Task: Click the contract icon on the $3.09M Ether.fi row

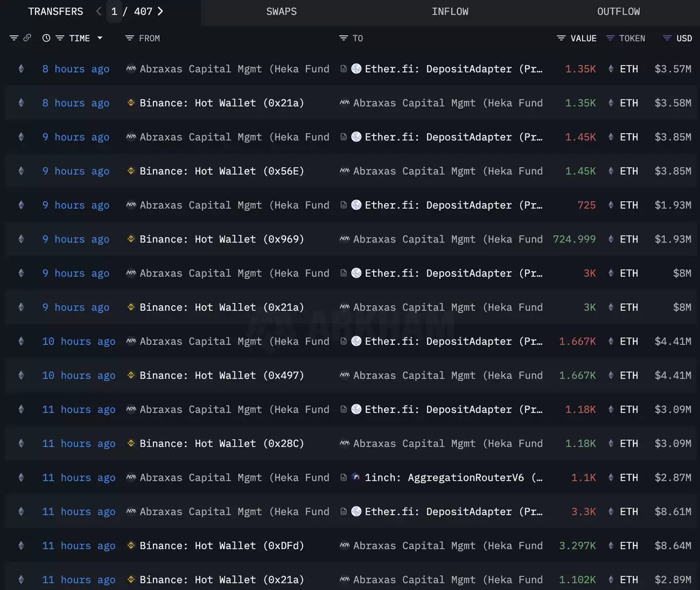Action: (x=343, y=409)
